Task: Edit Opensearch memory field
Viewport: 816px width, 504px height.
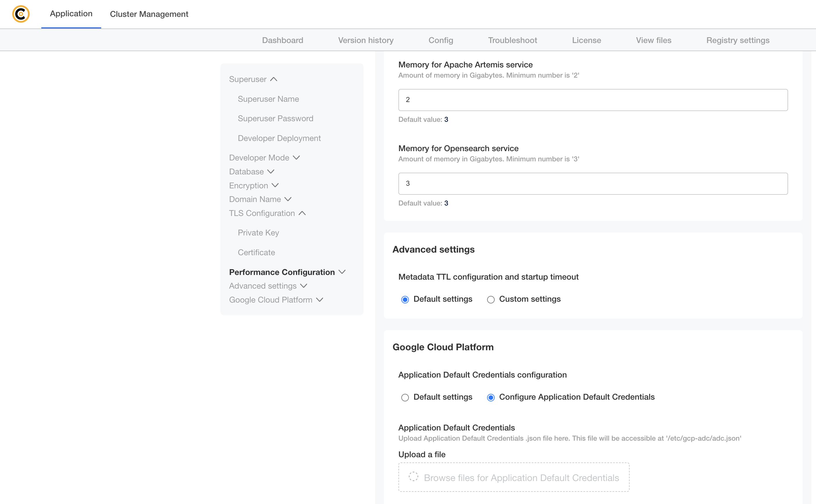Action: [x=593, y=183]
